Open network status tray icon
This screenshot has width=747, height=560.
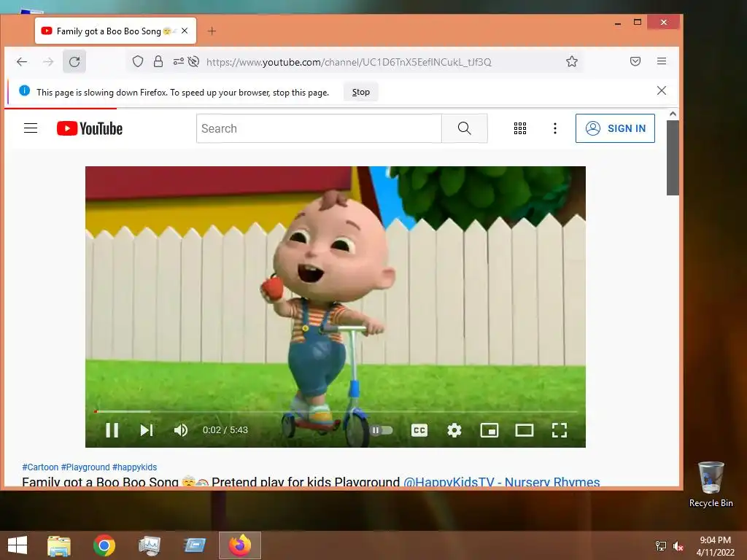pos(661,545)
